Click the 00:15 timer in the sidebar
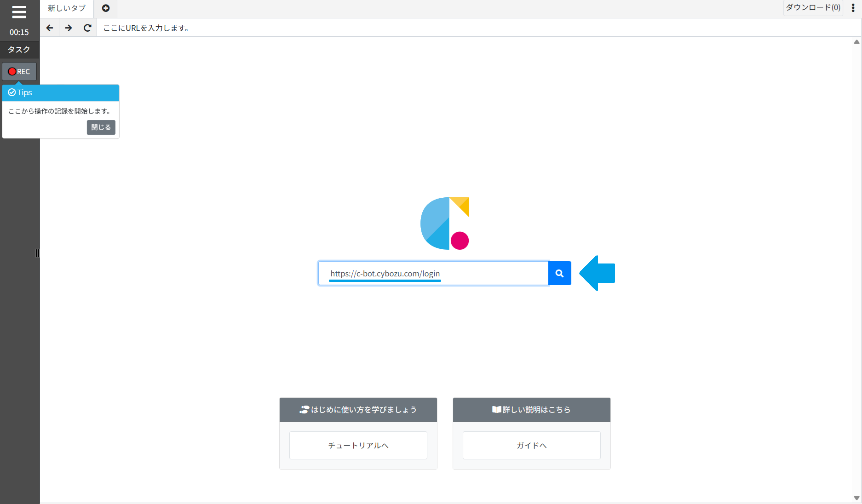Viewport: 862px width, 504px height. click(19, 32)
